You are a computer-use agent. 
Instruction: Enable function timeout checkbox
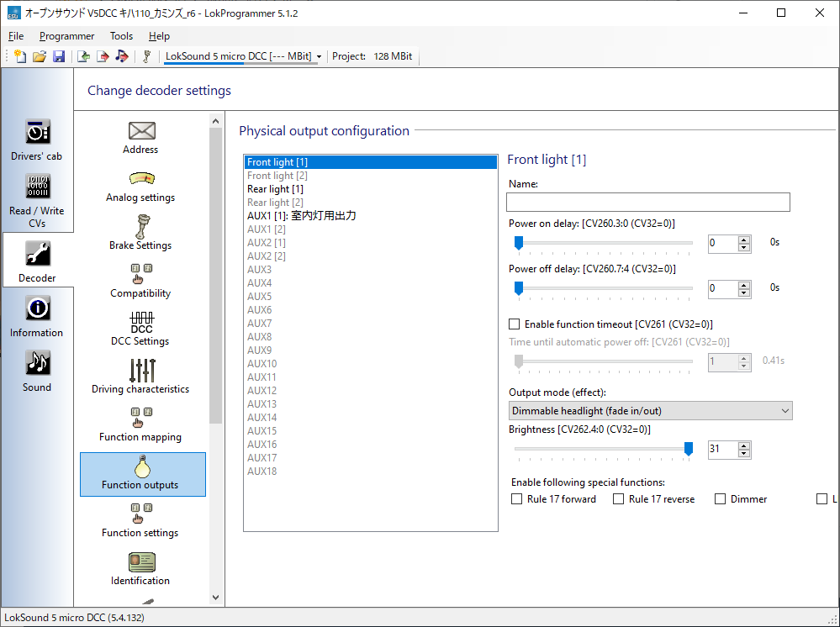[x=515, y=324]
